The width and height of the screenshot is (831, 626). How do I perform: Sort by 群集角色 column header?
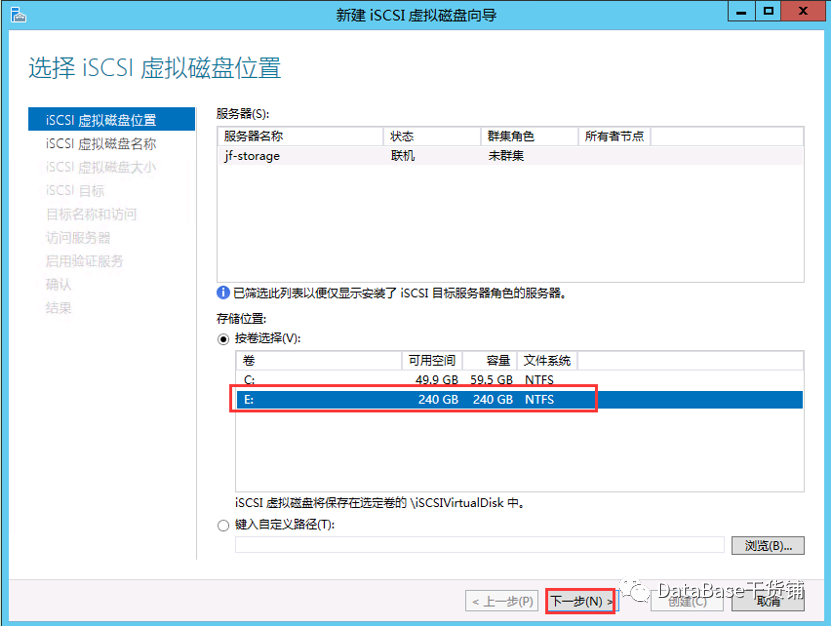click(x=529, y=136)
